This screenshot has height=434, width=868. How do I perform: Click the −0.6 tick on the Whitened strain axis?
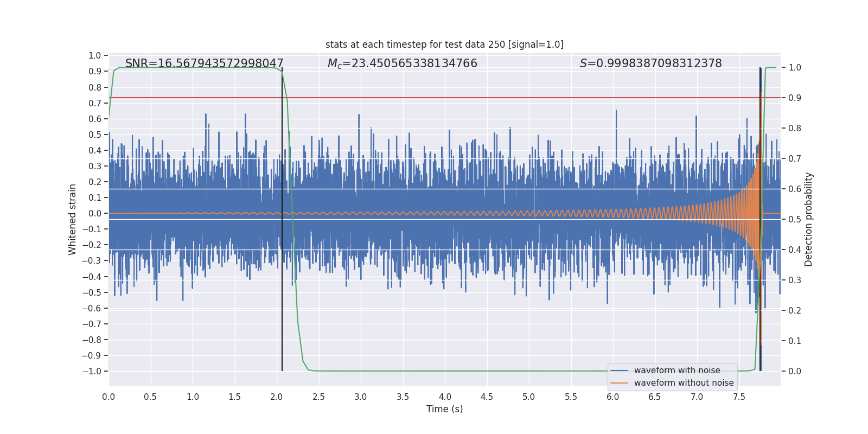point(92,308)
